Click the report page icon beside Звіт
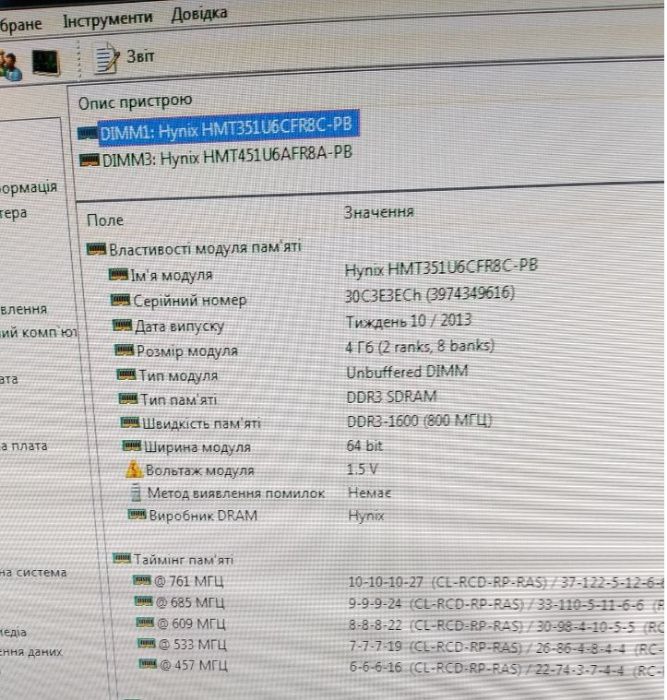Viewport: 667px width, 700px height. pos(107,57)
